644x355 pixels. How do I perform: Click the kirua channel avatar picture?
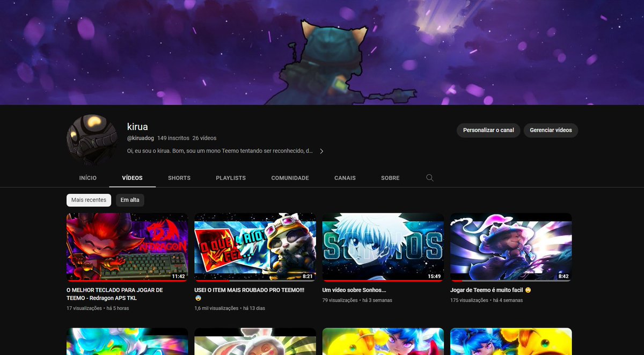click(92, 140)
